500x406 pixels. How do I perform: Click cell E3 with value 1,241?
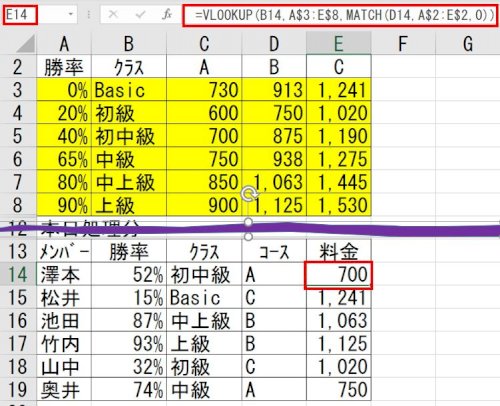[339, 89]
